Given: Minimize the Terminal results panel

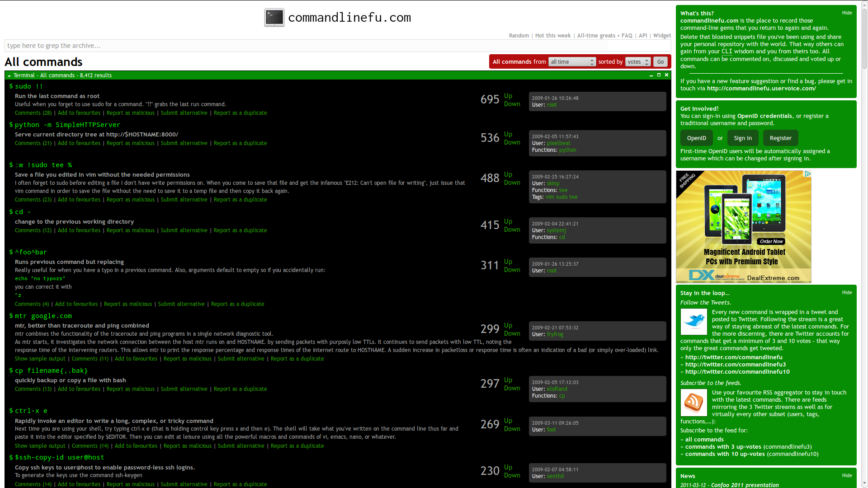Looking at the screenshot, I should click(x=651, y=75).
